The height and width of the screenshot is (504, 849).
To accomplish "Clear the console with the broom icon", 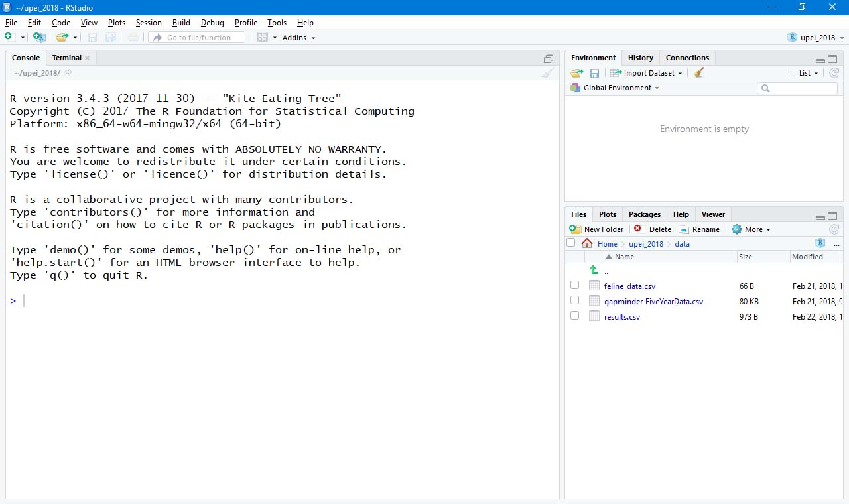I will pyautogui.click(x=547, y=73).
